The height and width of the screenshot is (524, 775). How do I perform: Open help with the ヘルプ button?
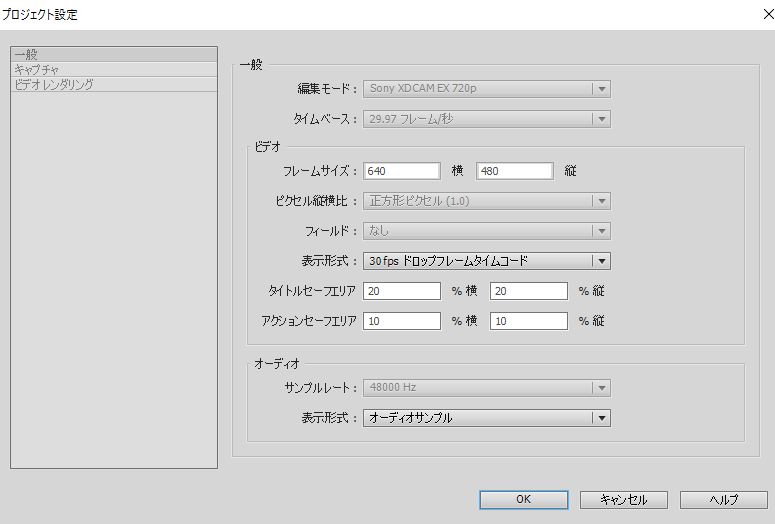[x=724, y=500]
